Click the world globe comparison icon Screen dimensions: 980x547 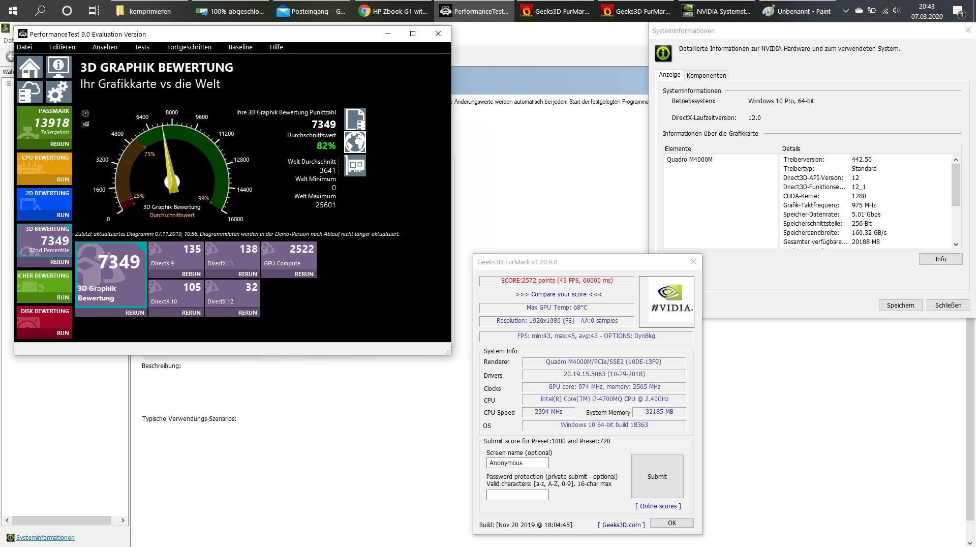tap(355, 142)
